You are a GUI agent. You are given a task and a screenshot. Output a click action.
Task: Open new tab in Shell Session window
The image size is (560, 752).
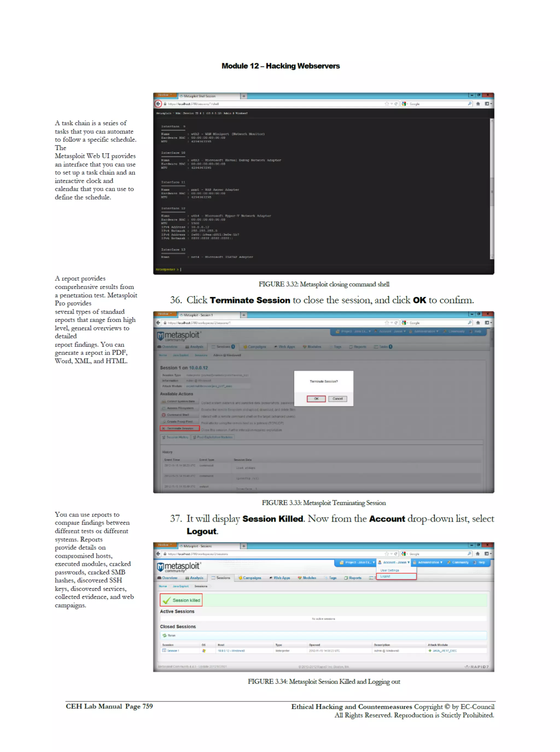pyautogui.click(x=243, y=96)
